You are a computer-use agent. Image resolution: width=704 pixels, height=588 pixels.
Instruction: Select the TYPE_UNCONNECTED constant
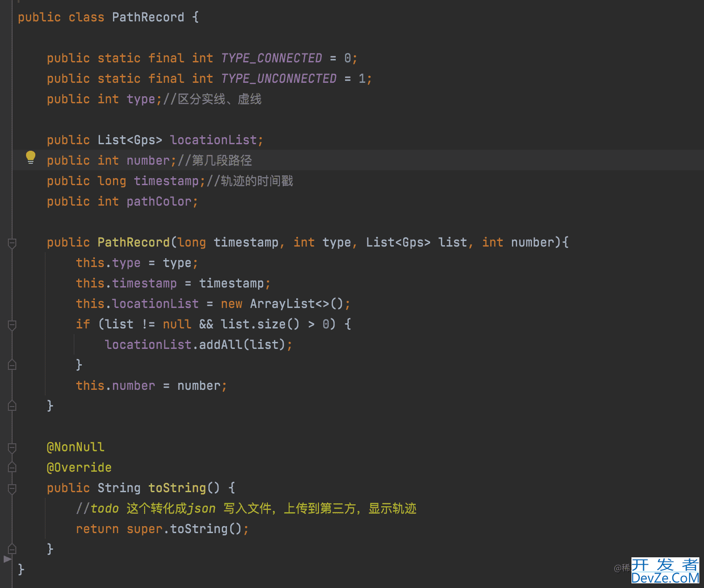279,79
